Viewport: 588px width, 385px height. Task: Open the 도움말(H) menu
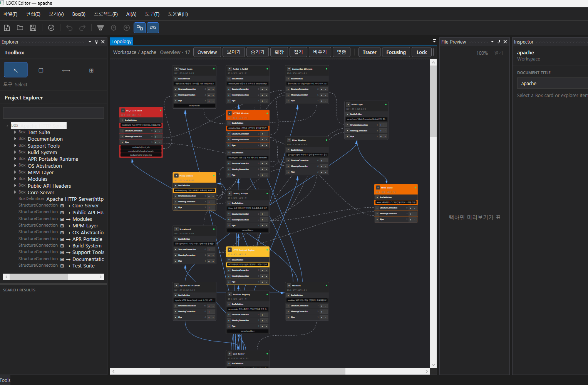coord(178,14)
